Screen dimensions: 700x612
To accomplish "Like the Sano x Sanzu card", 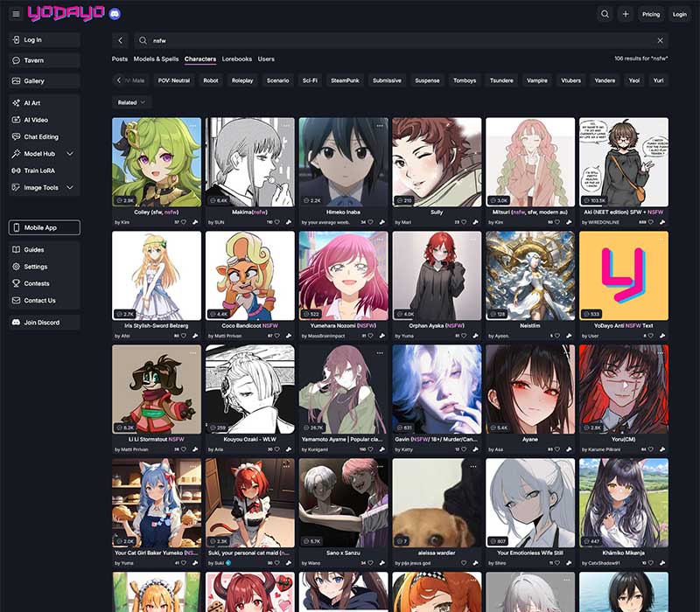I will (x=370, y=563).
